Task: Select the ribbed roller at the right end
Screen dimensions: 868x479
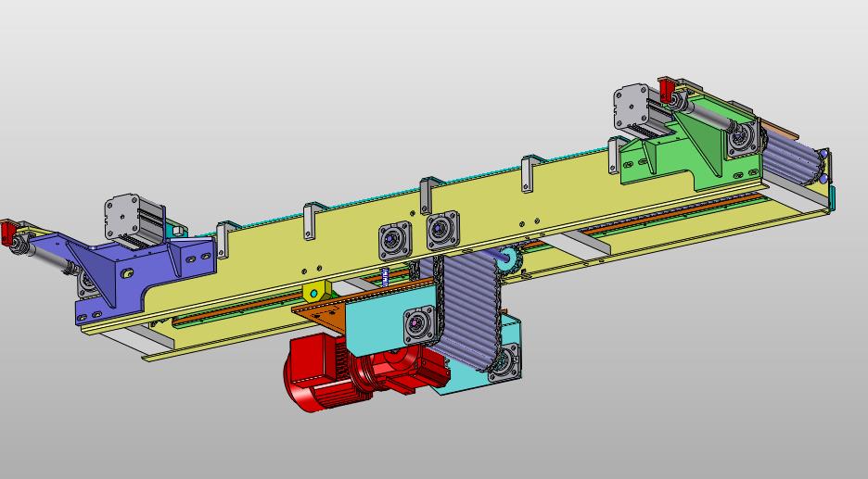Action: tap(794, 155)
